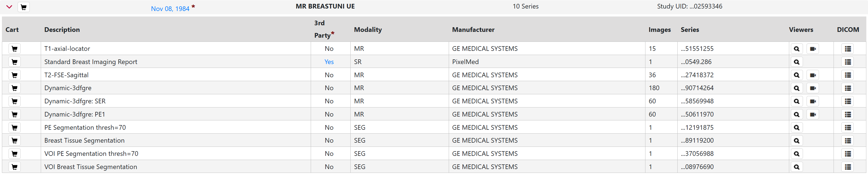
Task: View DICOM tags for Breast Tissue Segmentation
Action: [x=848, y=141]
